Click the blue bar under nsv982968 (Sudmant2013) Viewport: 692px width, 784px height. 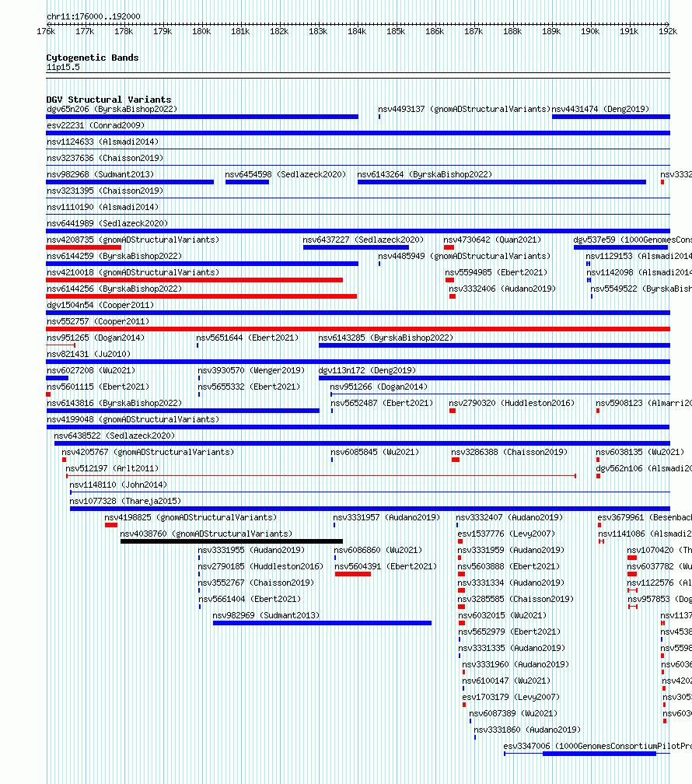click(130, 182)
